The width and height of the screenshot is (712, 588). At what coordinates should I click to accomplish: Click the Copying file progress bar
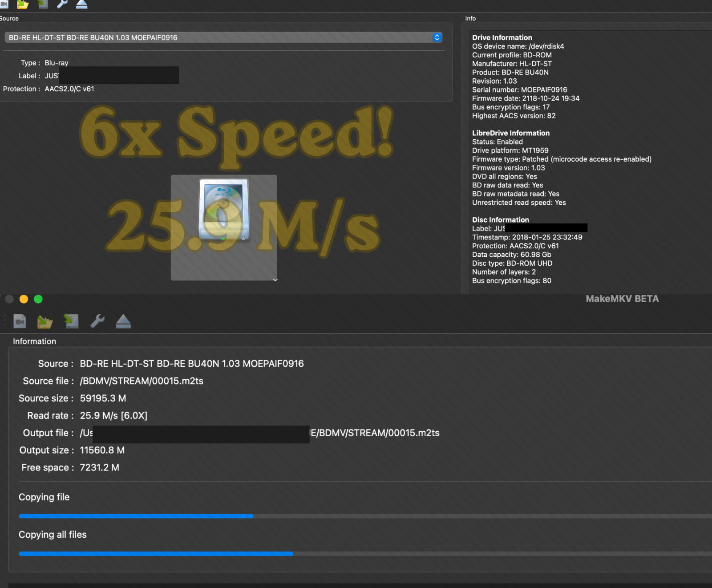pyautogui.click(x=365, y=516)
